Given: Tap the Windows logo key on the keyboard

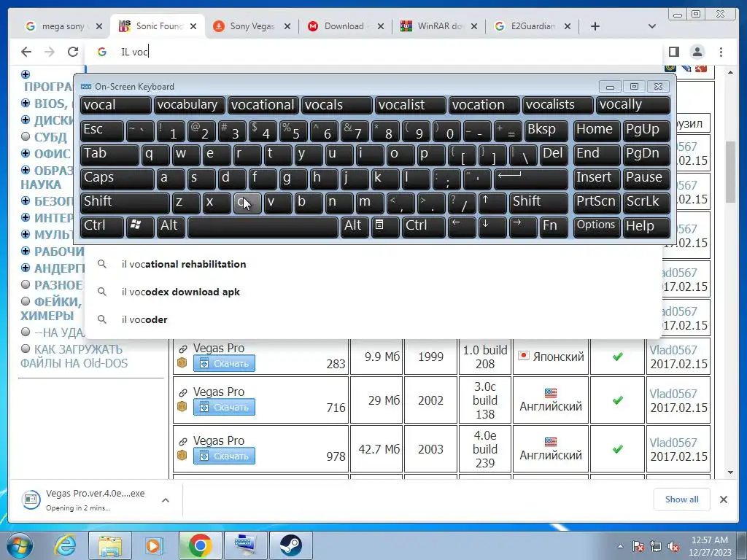Looking at the screenshot, I should pyautogui.click(x=139, y=227).
